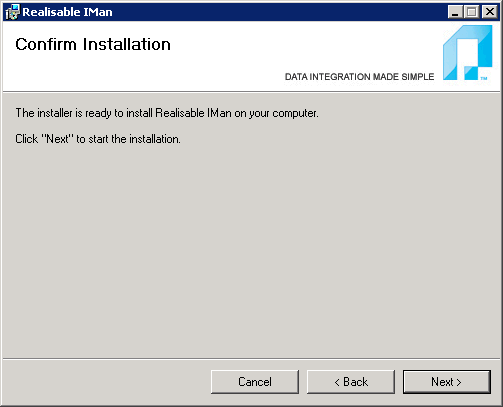
Task: Click the installer is ready message
Action: (167, 113)
